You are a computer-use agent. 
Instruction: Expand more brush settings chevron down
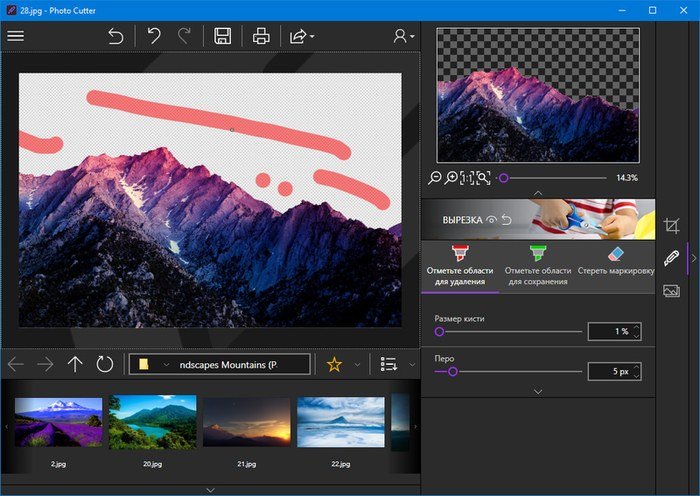pyautogui.click(x=538, y=392)
